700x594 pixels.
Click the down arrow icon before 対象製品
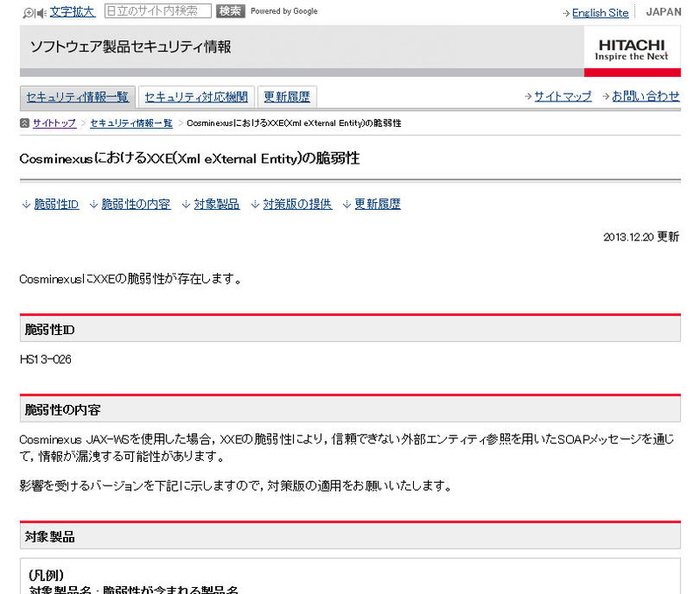pyautogui.click(x=185, y=205)
